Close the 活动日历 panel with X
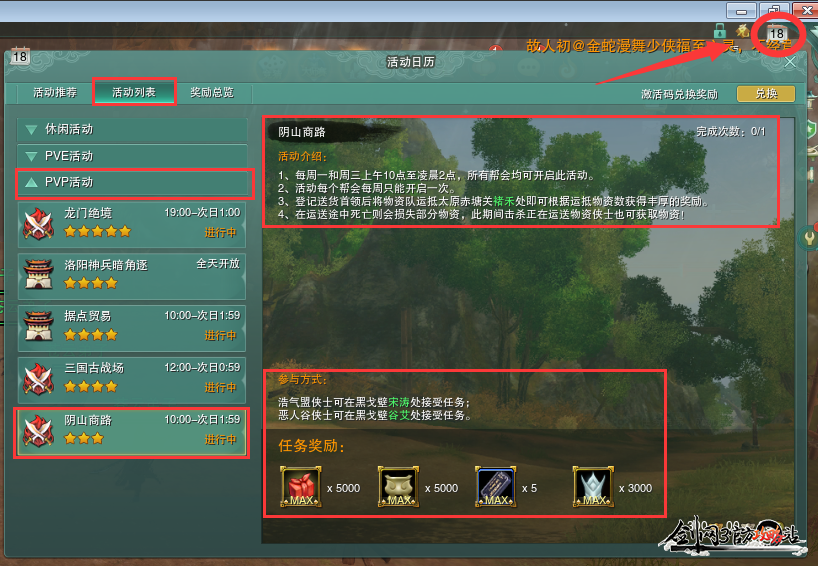818x566 pixels. (790, 62)
